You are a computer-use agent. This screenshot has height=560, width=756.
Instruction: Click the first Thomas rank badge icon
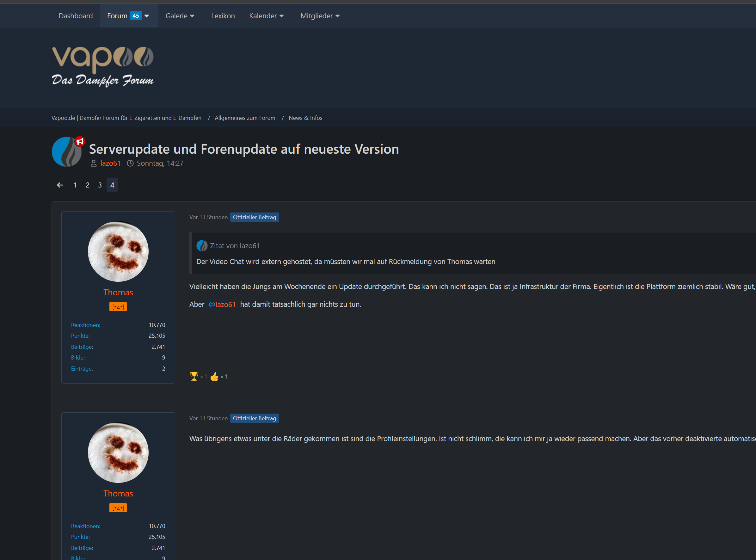pyautogui.click(x=118, y=307)
